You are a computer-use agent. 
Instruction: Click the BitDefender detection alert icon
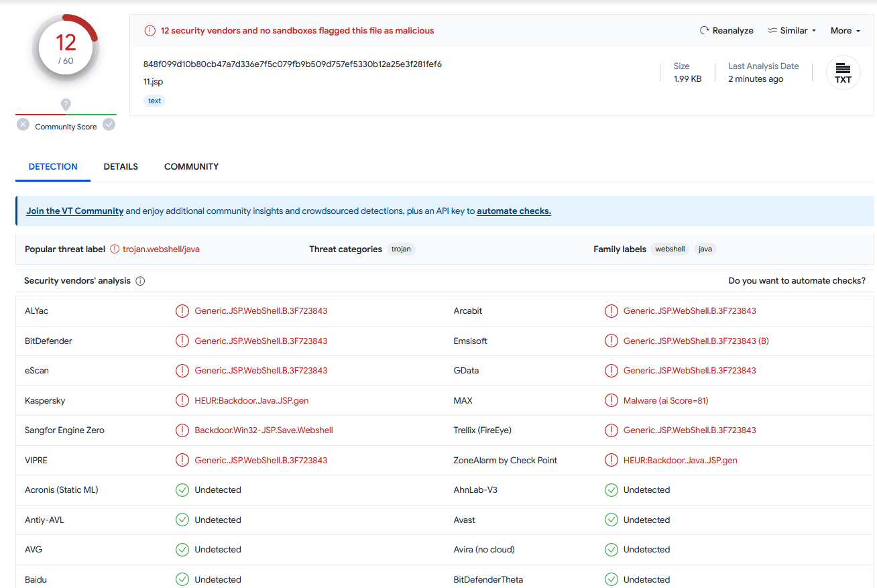(182, 341)
